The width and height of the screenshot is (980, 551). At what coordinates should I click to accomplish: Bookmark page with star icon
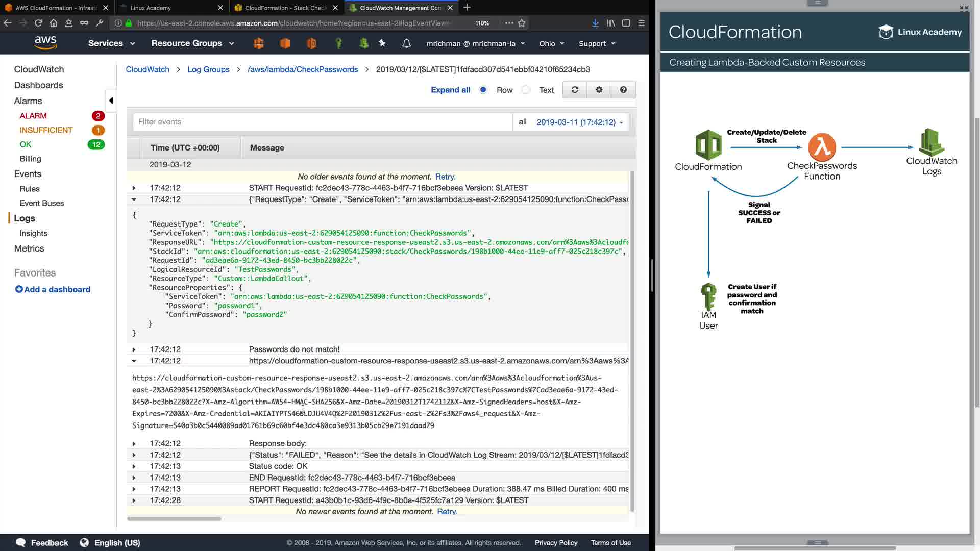[522, 23]
